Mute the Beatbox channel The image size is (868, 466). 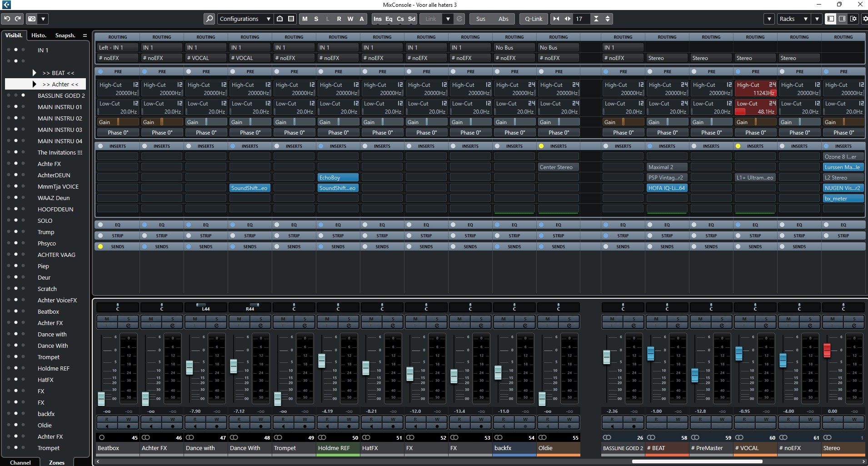coord(107,319)
